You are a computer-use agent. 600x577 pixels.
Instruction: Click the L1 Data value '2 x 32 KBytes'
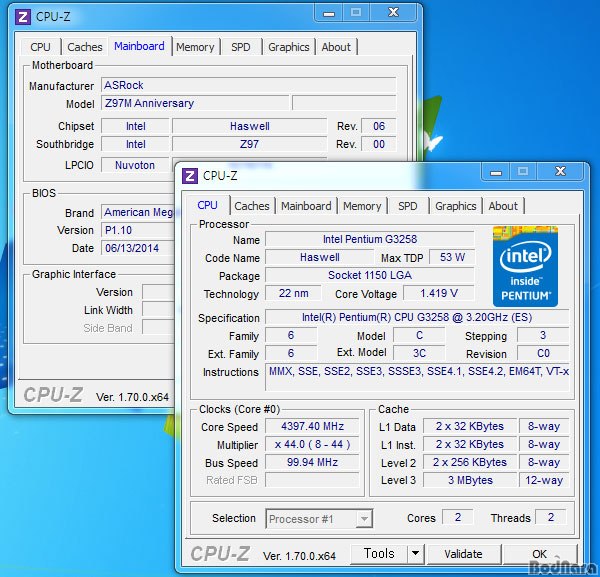[470, 426]
